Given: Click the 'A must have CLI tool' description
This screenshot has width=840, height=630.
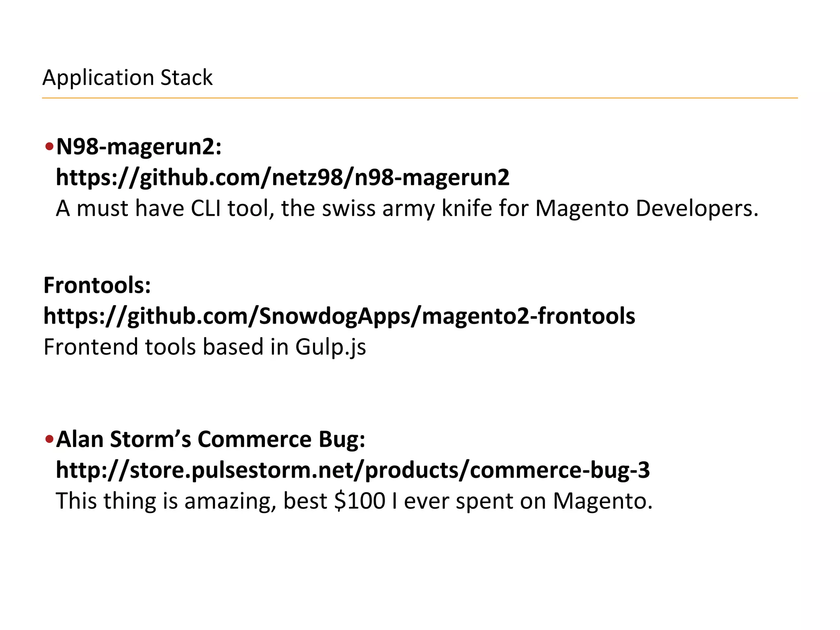Looking at the screenshot, I should tap(407, 208).
